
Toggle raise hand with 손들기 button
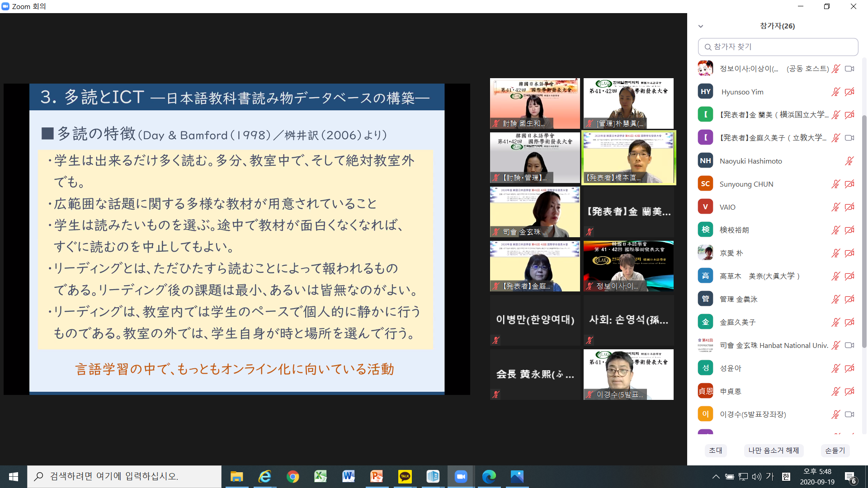point(835,450)
